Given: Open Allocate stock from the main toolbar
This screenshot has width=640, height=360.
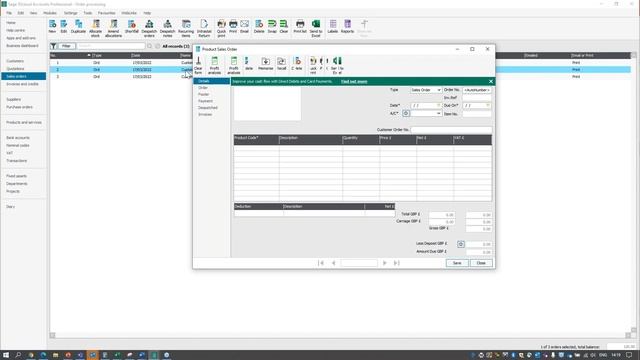Looking at the screenshot, I should [x=96, y=29].
